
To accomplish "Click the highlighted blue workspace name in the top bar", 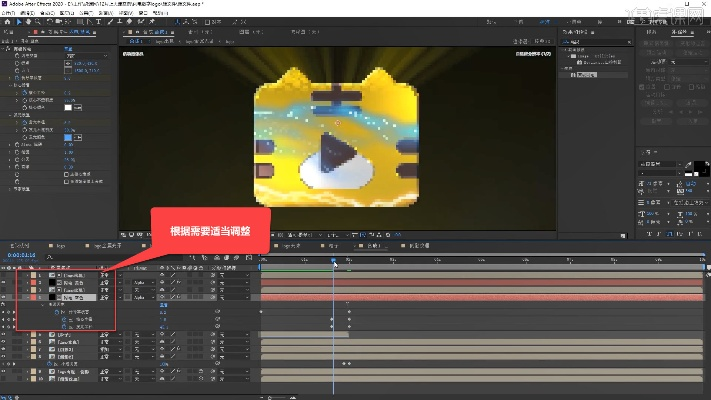I will coord(545,22).
